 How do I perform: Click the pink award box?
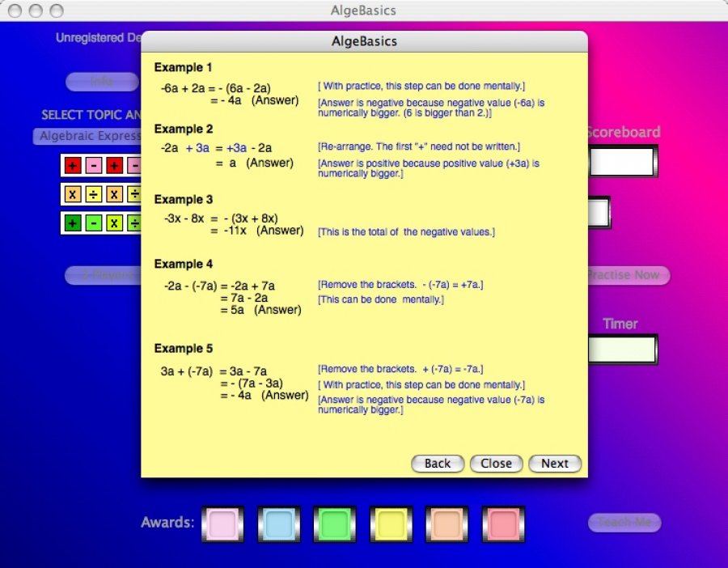tap(222, 523)
